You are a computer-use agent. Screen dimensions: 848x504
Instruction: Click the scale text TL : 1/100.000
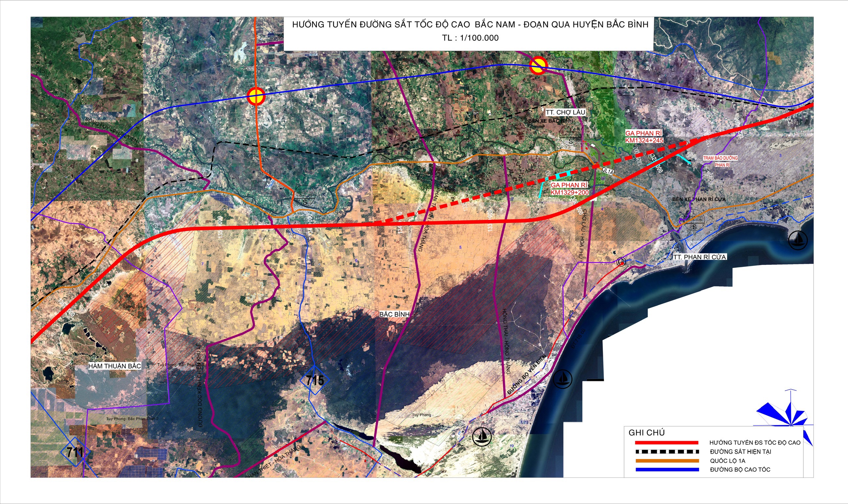tap(470, 38)
